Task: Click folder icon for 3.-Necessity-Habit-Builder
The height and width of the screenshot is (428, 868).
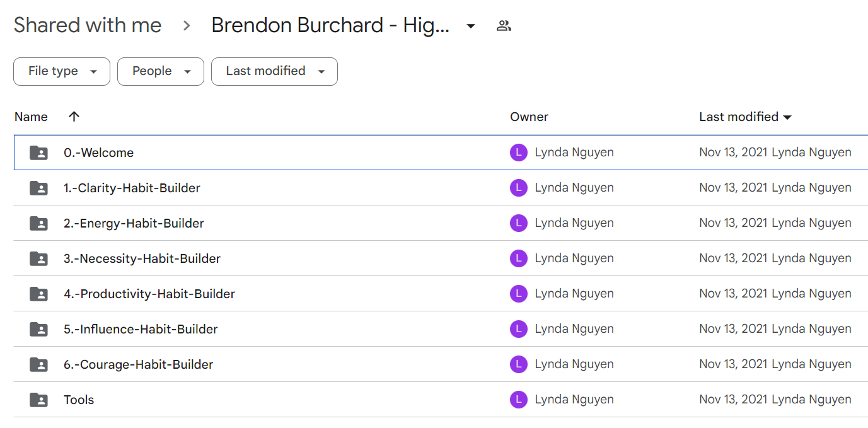Action: point(38,258)
